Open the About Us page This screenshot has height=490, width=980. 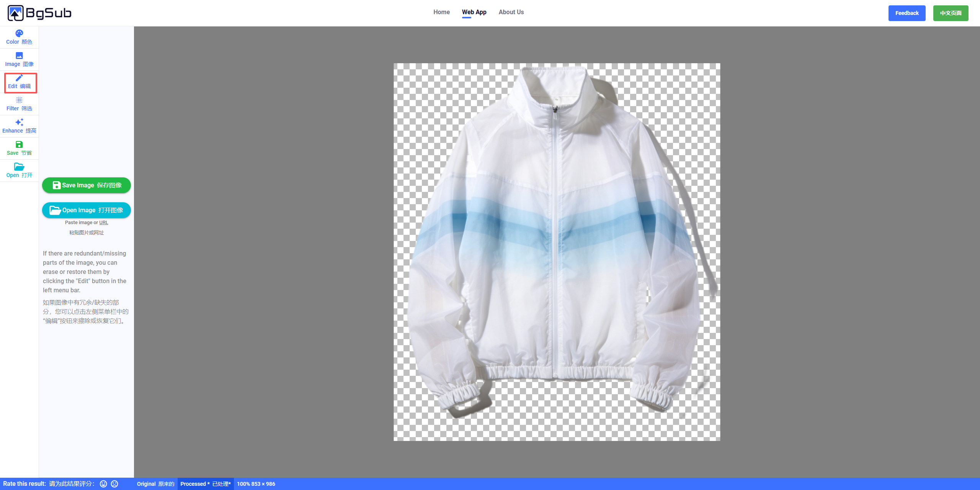tap(511, 12)
